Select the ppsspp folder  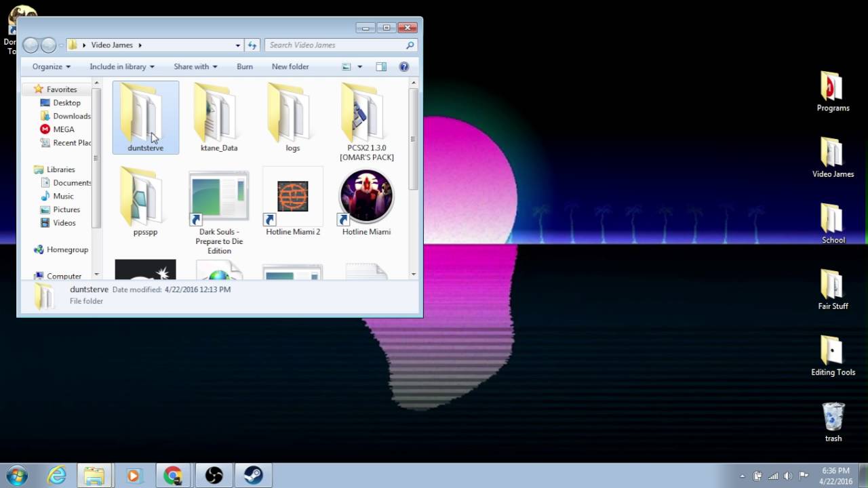coord(145,201)
